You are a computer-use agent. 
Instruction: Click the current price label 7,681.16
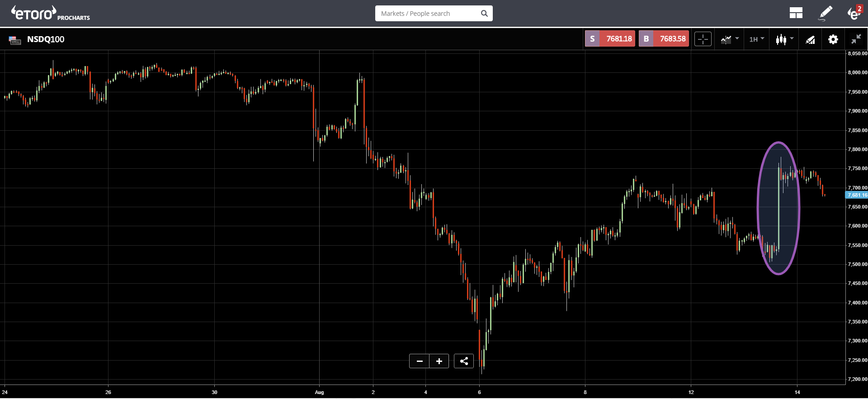[857, 195]
